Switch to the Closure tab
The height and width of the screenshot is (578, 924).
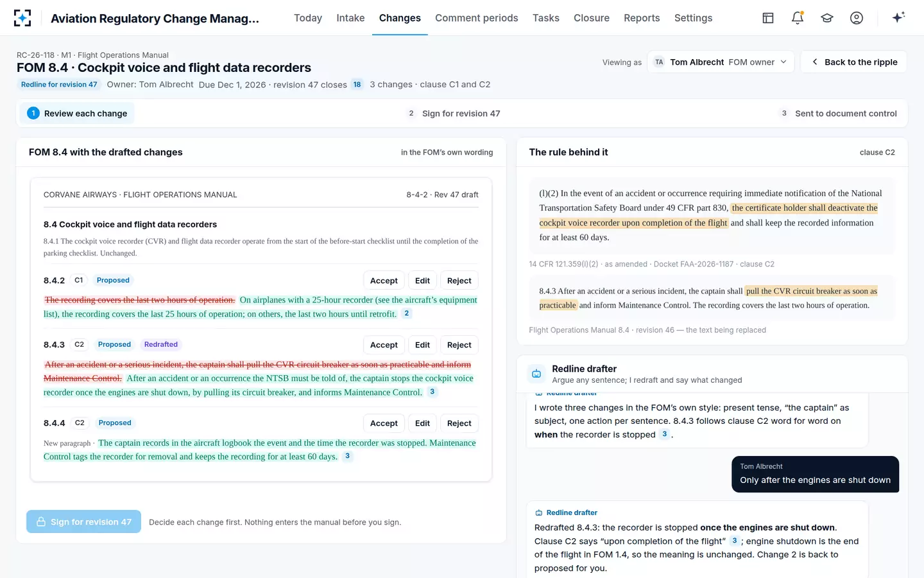pos(592,18)
